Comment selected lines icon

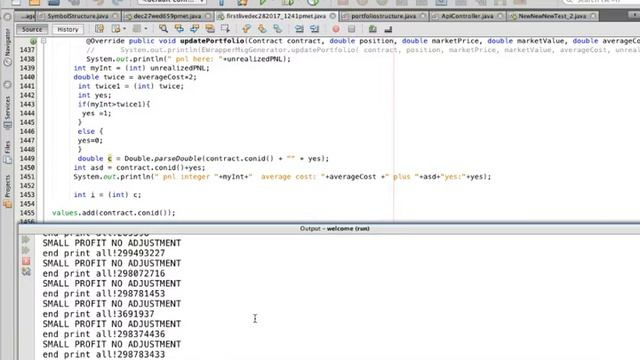tap(372, 29)
